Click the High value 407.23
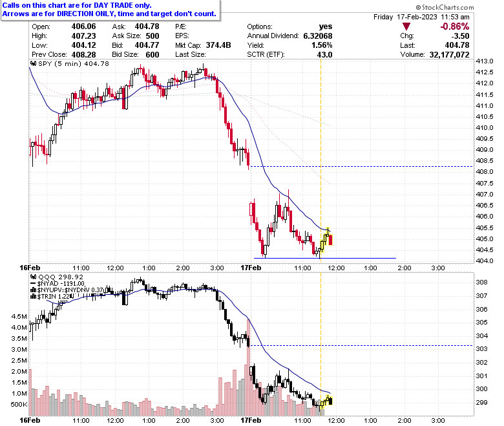504x426 pixels. pyautogui.click(x=83, y=36)
